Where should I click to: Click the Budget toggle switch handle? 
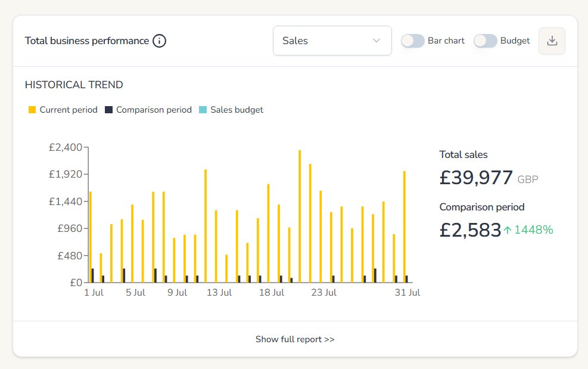pos(480,41)
